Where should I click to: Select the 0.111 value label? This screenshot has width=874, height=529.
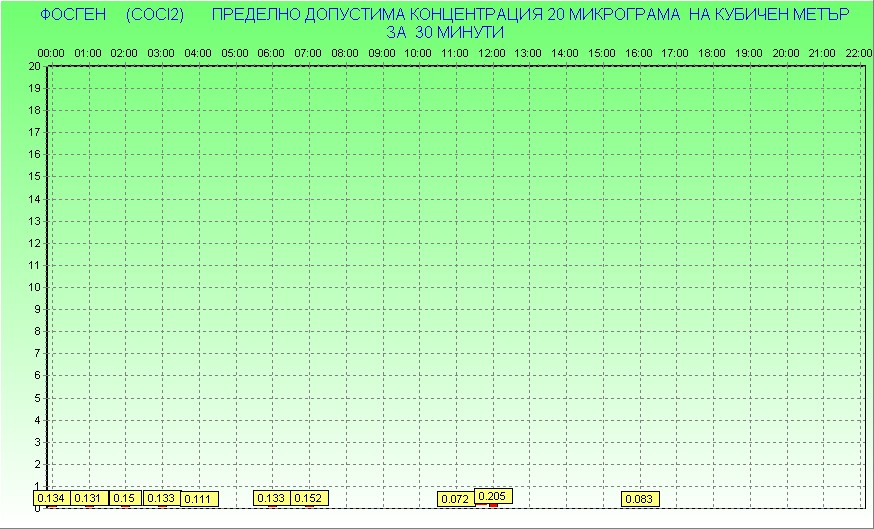199,499
